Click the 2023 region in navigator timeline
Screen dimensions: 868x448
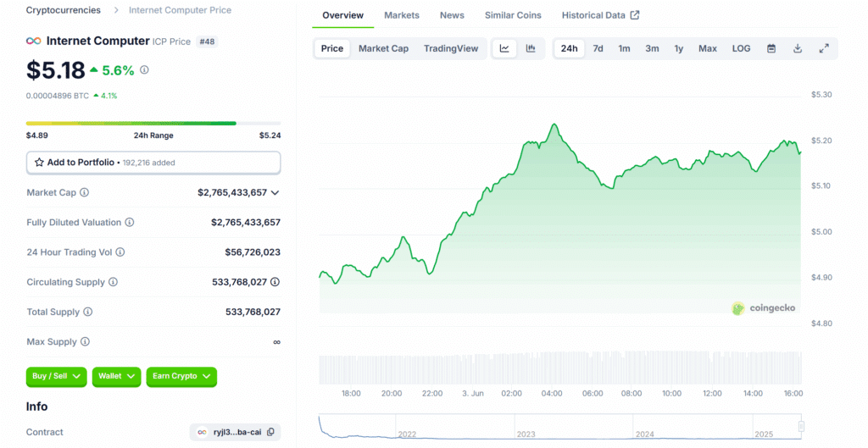click(x=574, y=427)
